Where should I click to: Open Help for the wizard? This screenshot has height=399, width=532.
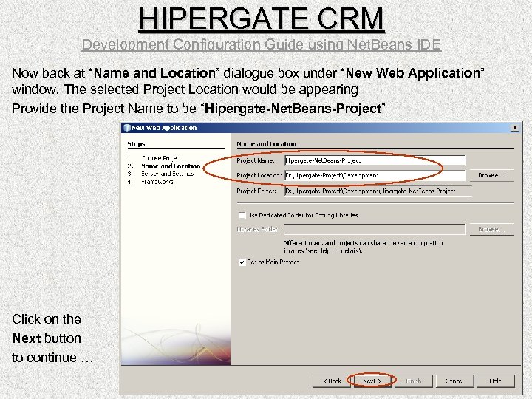click(x=495, y=381)
